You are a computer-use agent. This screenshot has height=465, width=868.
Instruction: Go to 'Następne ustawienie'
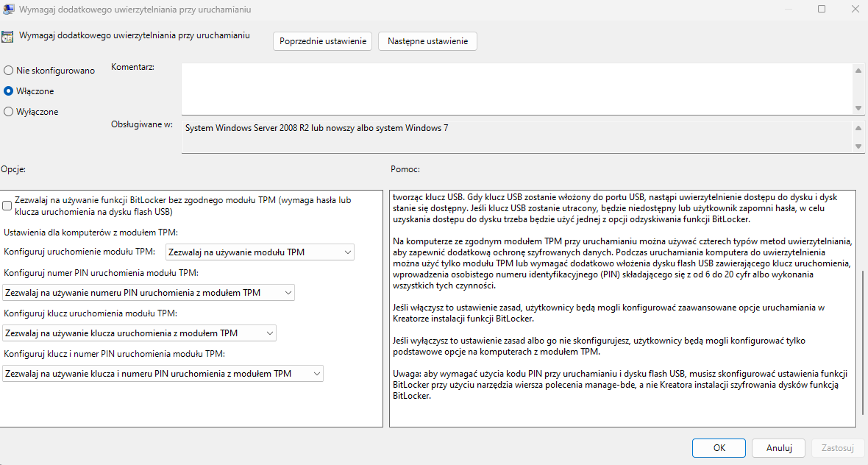(427, 41)
